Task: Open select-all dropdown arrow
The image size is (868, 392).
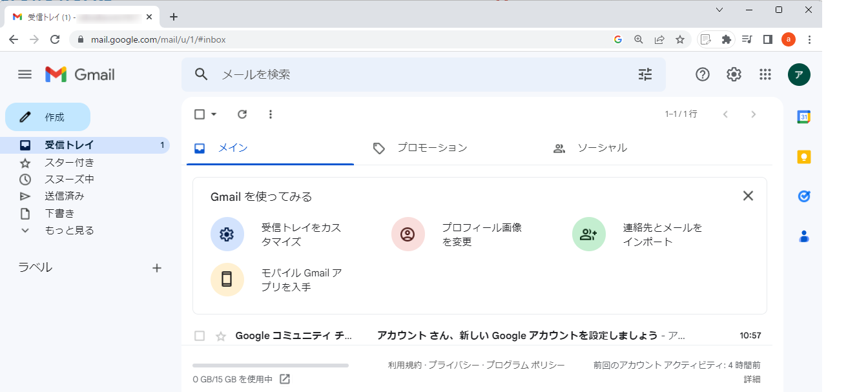Action: point(214,114)
